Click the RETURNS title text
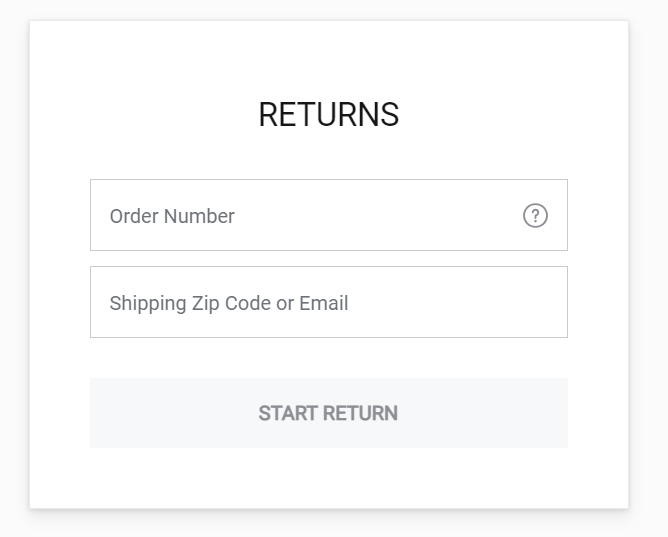The image size is (668, 537). [328, 115]
